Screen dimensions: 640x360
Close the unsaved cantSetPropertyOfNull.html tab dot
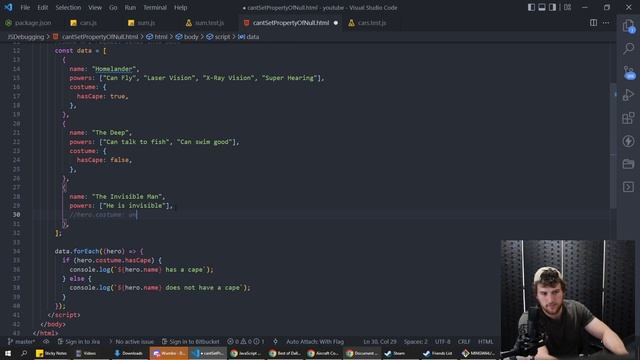336,23
